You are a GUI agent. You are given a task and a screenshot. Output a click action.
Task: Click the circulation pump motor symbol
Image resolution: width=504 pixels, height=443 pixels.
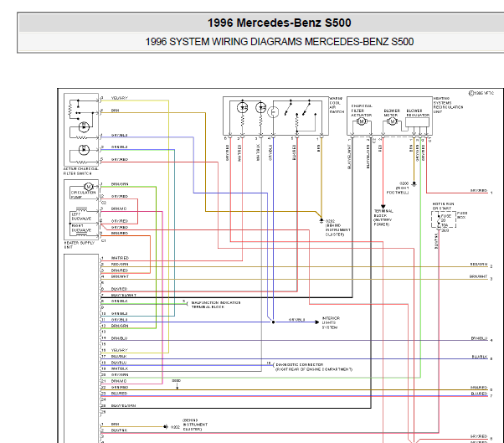(x=88, y=187)
